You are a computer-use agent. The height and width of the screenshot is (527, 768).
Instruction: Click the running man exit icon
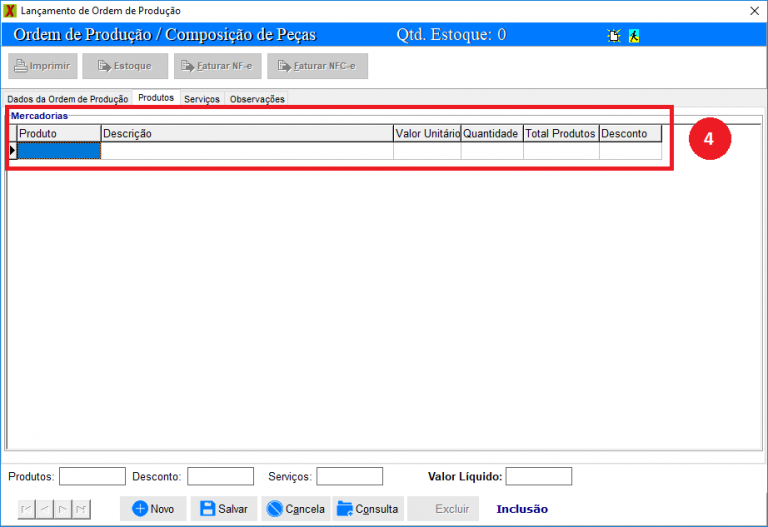click(634, 35)
